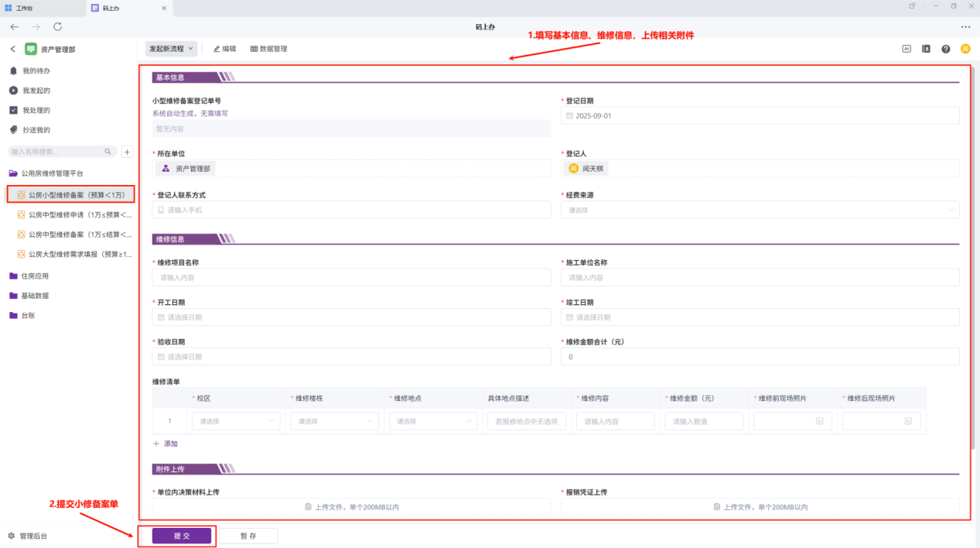The width and height of the screenshot is (980, 548).
Task: Click the 维修前现场照片 image upload cell
Action: pyautogui.click(x=793, y=421)
